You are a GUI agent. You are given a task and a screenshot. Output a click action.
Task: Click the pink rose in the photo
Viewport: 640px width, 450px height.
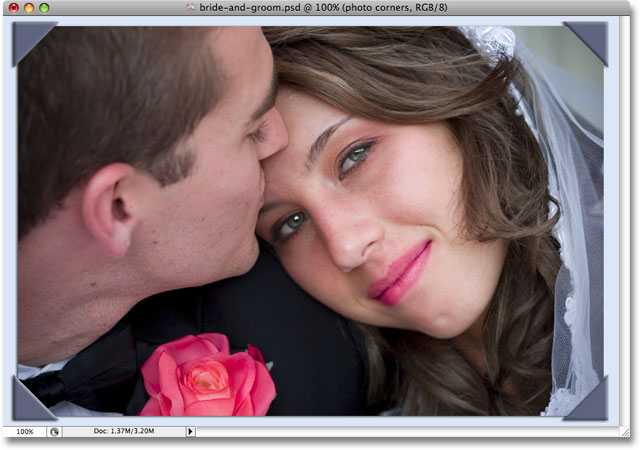(207, 376)
